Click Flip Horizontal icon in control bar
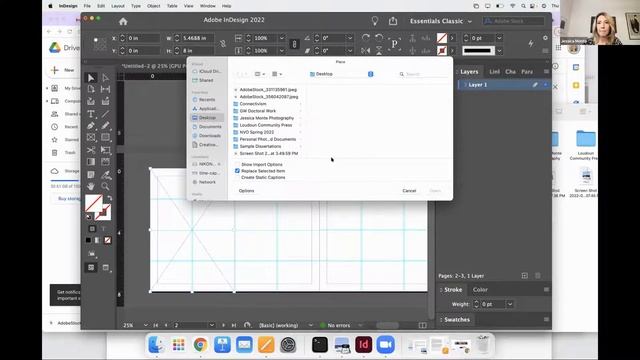The image size is (640, 360). (x=366, y=51)
